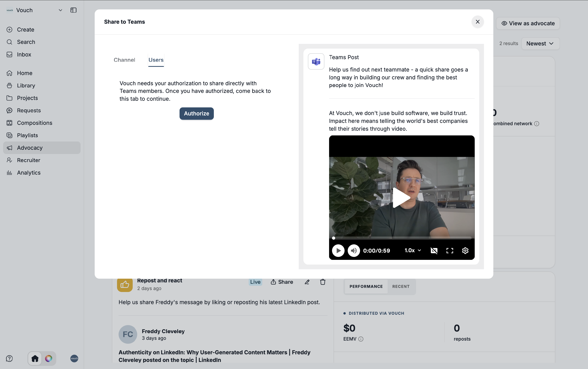
Task: Open Advocacy in the sidebar
Action: tap(42, 148)
